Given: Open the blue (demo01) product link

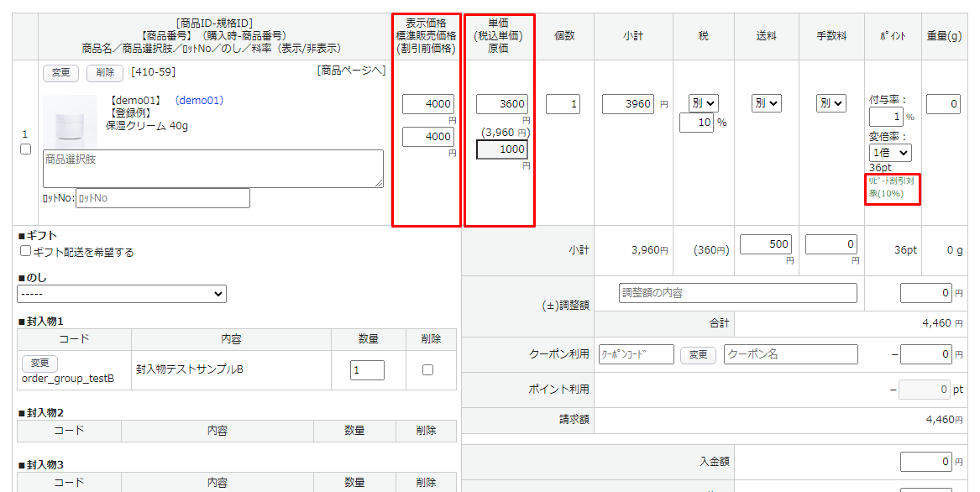Looking at the screenshot, I should click(199, 101).
